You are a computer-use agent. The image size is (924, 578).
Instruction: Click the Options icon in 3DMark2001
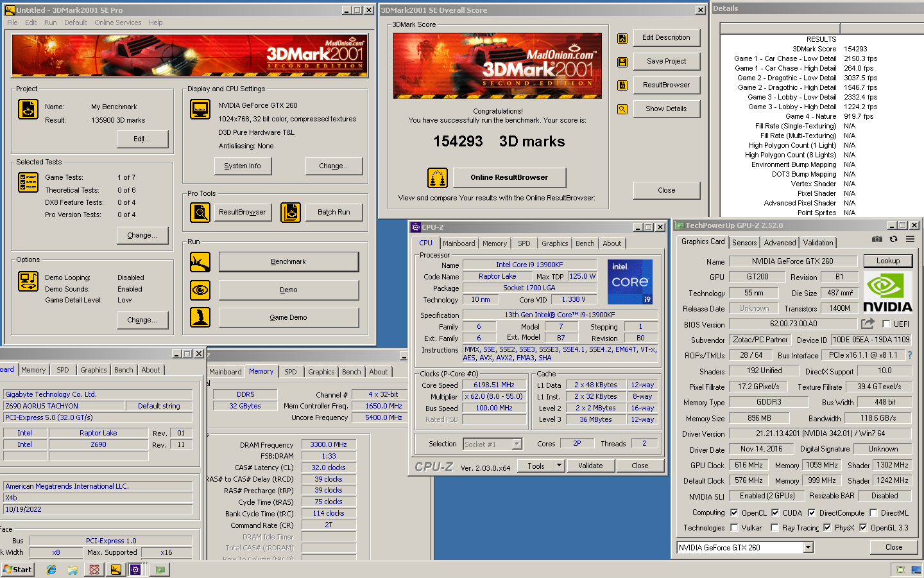pyautogui.click(x=28, y=281)
